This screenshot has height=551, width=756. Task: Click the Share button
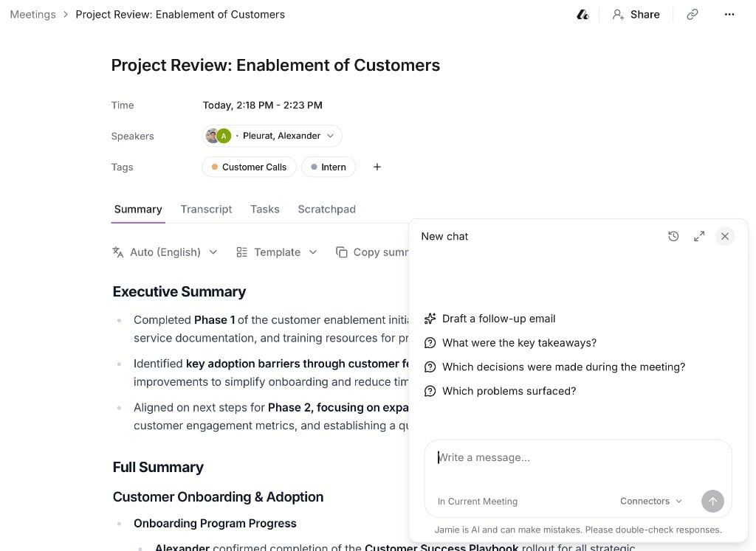(x=636, y=15)
